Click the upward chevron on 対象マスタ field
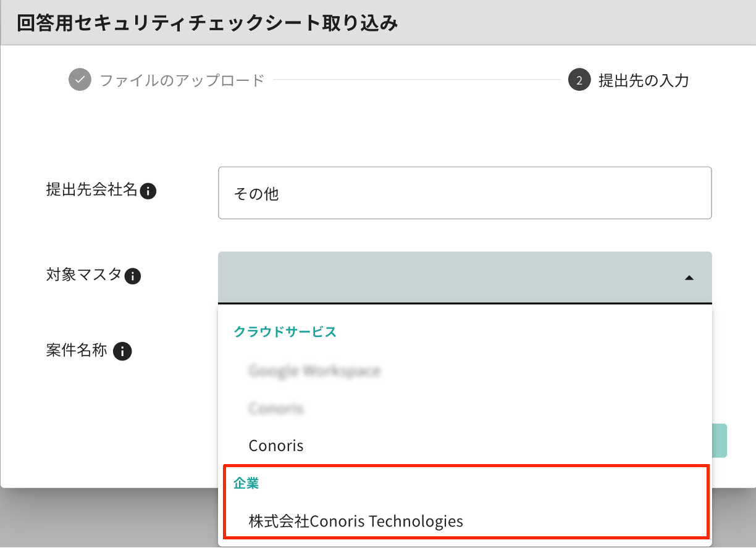Viewport: 756px width, 548px height. pos(687,277)
